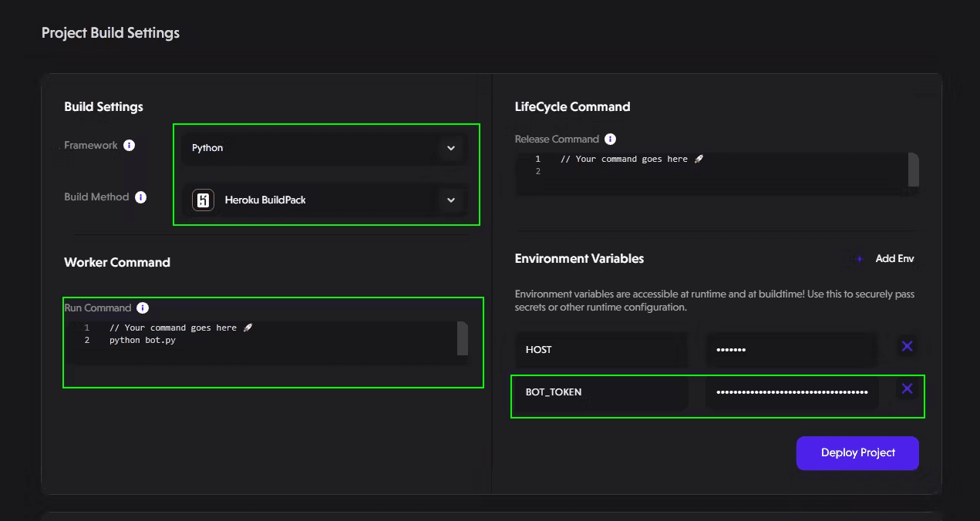Click the Run Command info icon
Image resolution: width=980 pixels, height=521 pixels.
pos(143,308)
